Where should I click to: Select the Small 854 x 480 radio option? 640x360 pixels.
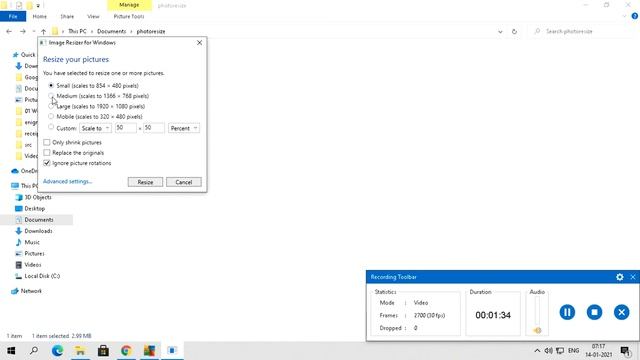pyautogui.click(x=51, y=86)
